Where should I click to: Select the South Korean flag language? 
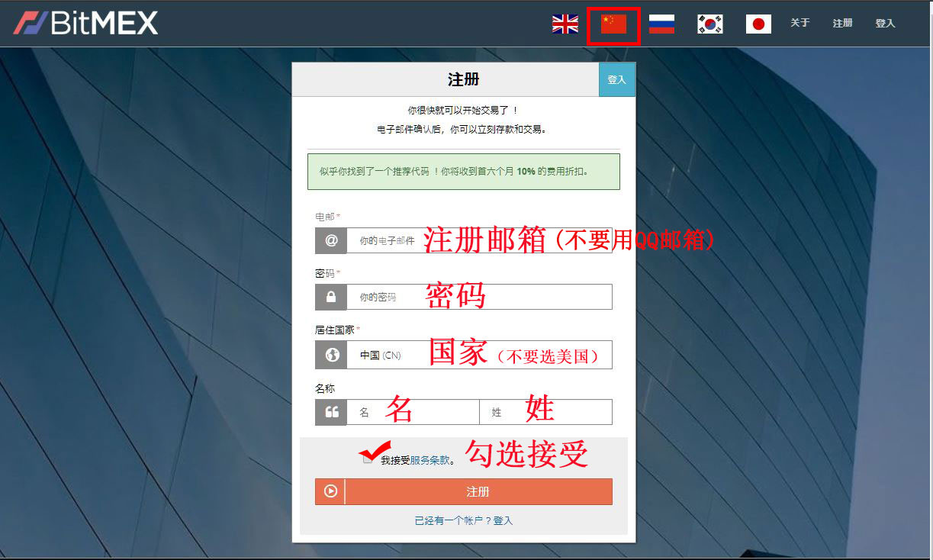click(x=710, y=24)
